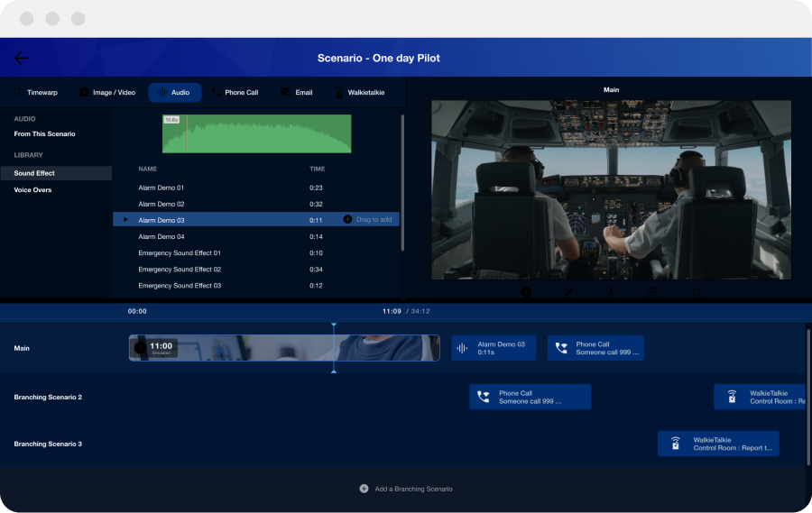Select WalkieTalkie clip in Branching Scenario 2
The width and height of the screenshot is (812, 513).
760,397
